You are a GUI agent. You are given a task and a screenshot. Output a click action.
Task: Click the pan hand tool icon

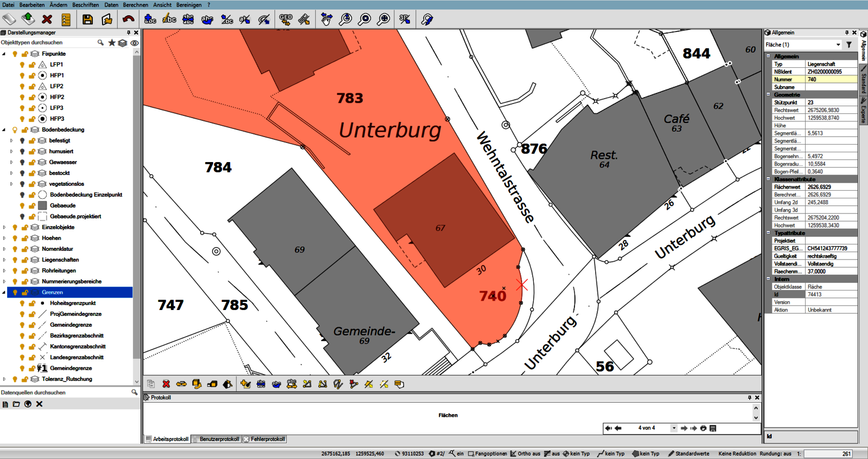[x=326, y=20]
